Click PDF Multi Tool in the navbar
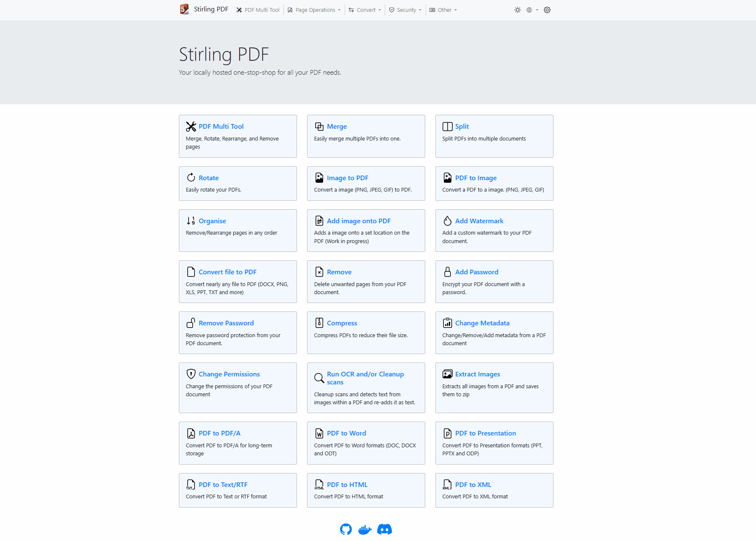The image size is (756, 541). tap(258, 10)
